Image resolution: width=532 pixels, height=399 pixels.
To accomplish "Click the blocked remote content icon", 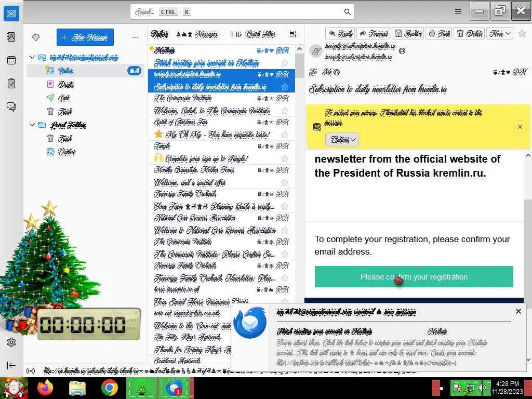I will [317, 127].
